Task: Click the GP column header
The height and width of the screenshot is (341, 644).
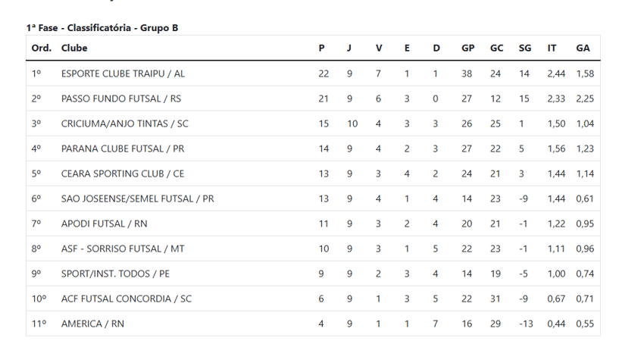Action: click(x=467, y=48)
